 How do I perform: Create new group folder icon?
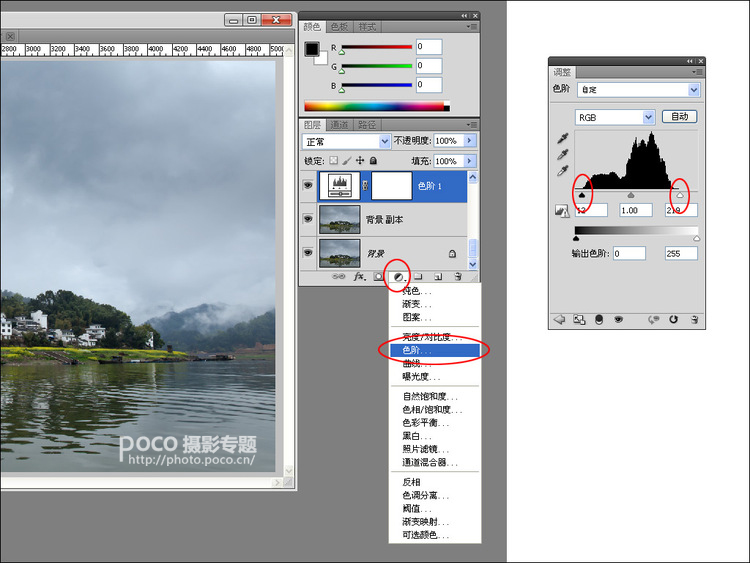(x=419, y=276)
